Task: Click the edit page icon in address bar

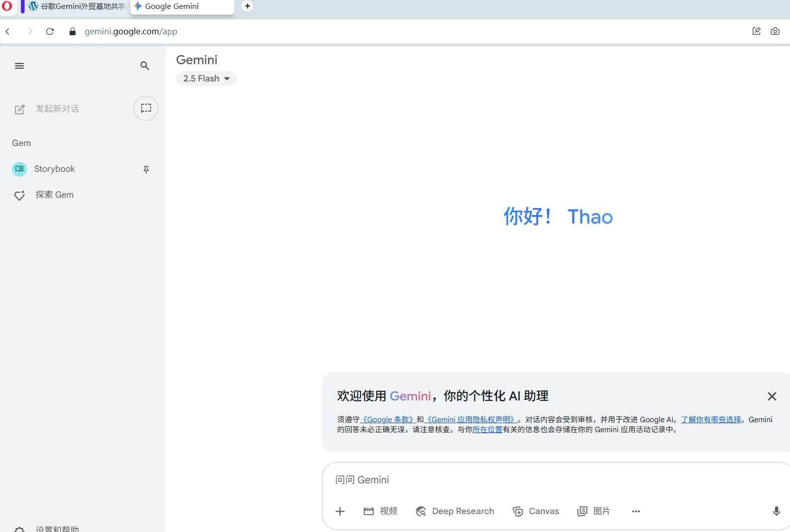Action: [x=756, y=31]
